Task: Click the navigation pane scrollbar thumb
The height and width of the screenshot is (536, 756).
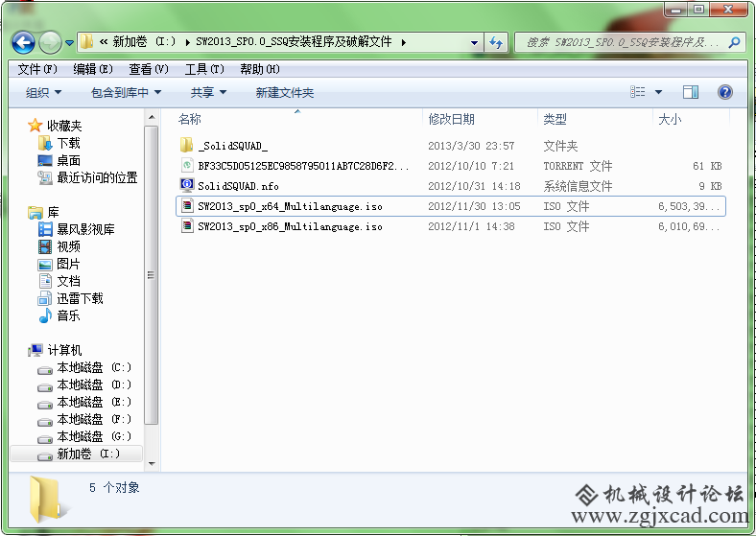Action: tap(152, 275)
